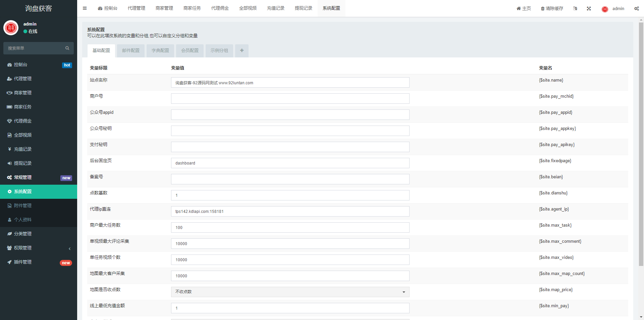Click the magnifier icon in menu search
The height and width of the screenshot is (320, 644).
(67, 48)
